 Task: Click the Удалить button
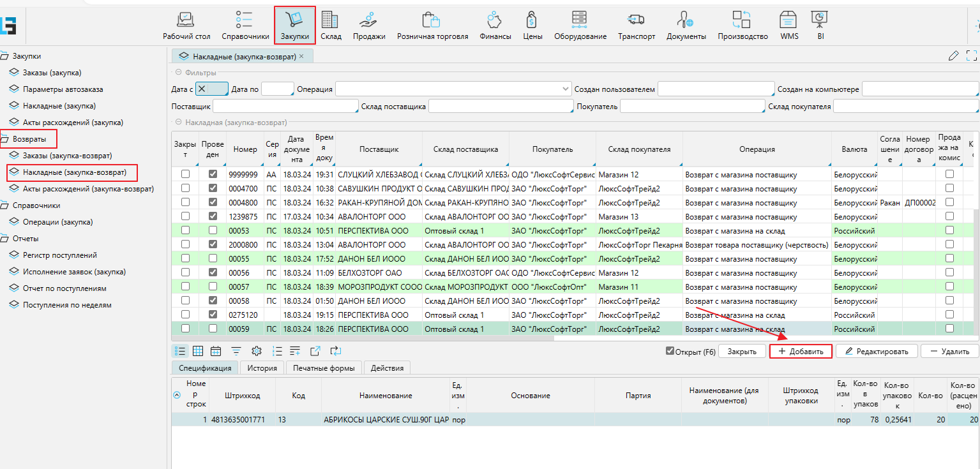[x=949, y=351]
